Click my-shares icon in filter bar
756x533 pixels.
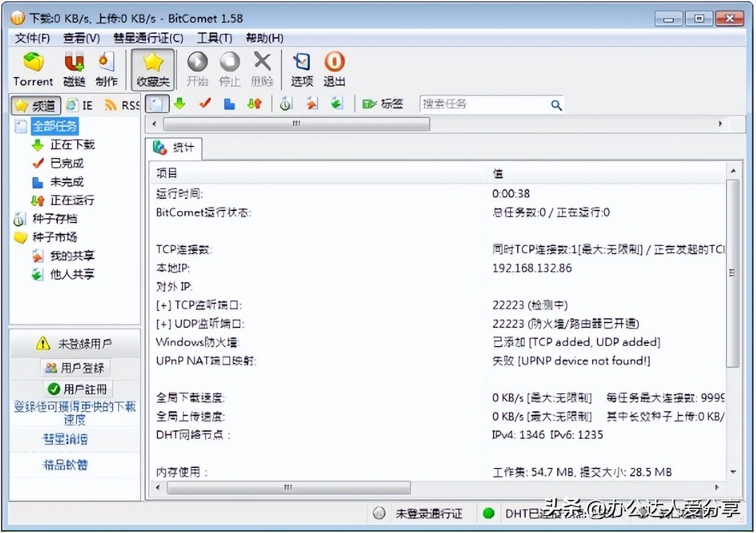coord(311,104)
